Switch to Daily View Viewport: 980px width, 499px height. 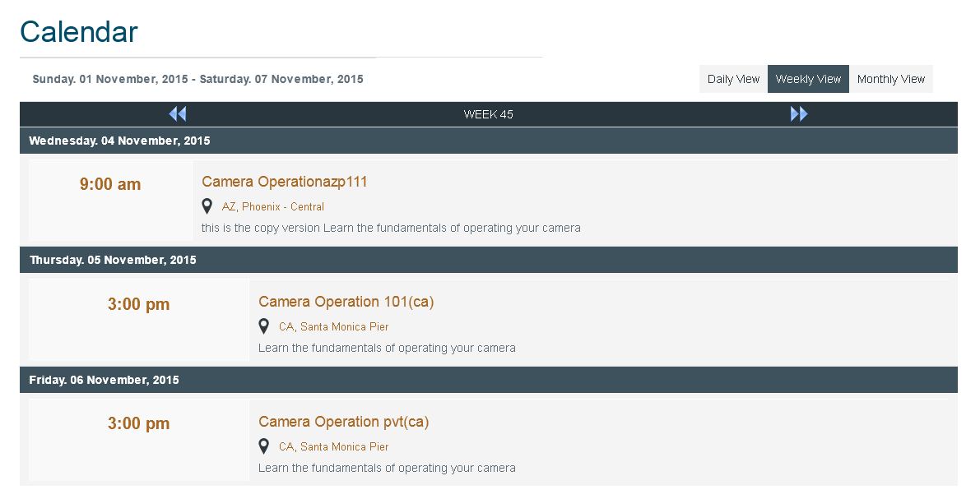[733, 79]
